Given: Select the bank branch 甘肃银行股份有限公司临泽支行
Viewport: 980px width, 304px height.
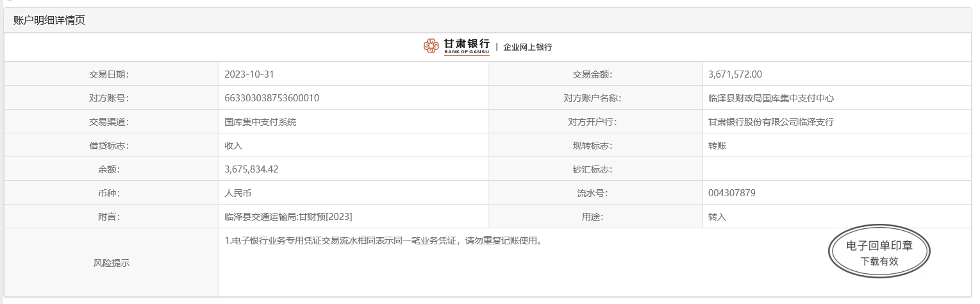Looking at the screenshot, I should point(770,122).
